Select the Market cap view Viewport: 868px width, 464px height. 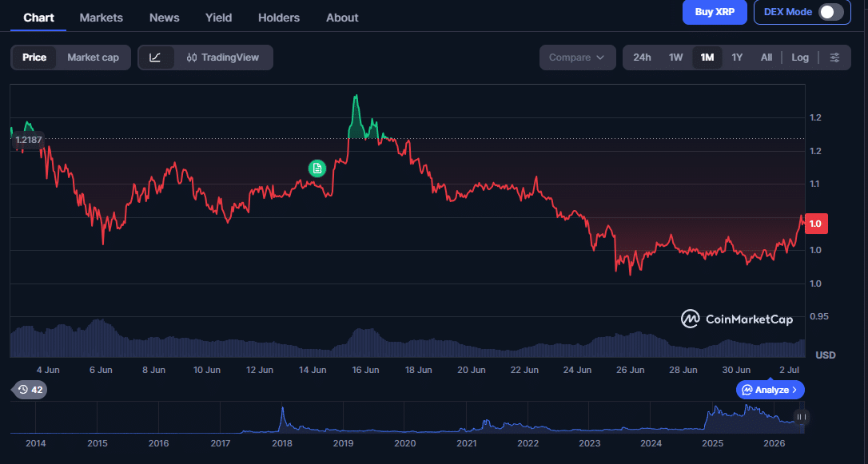tap(93, 58)
